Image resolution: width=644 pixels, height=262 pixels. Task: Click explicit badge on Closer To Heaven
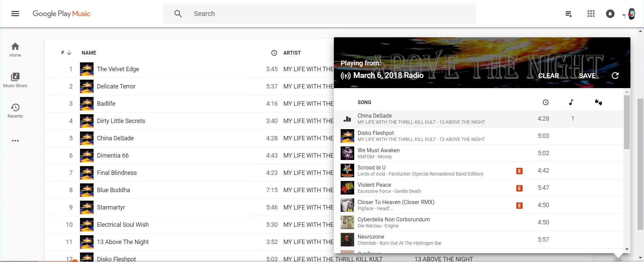click(x=519, y=205)
